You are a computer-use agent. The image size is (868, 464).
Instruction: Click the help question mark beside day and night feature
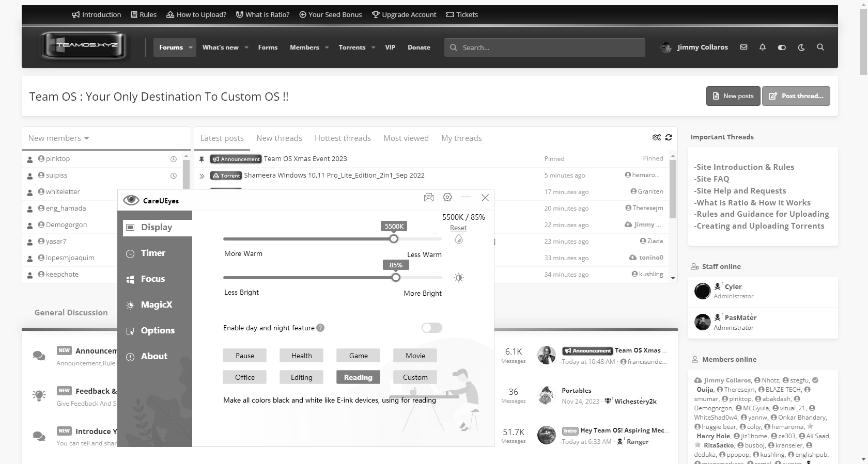tap(320, 328)
